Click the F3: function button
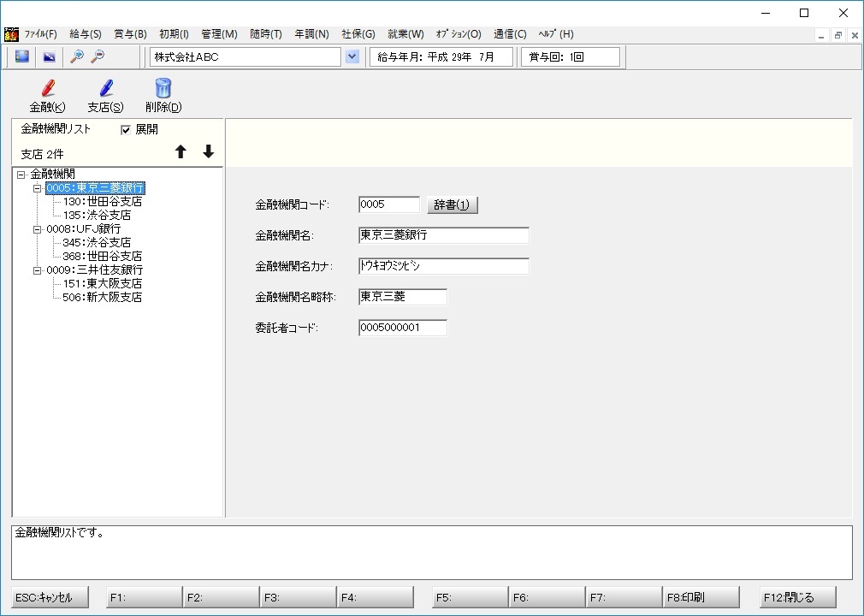The width and height of the screenshot is (864, 616). point(298,597)
